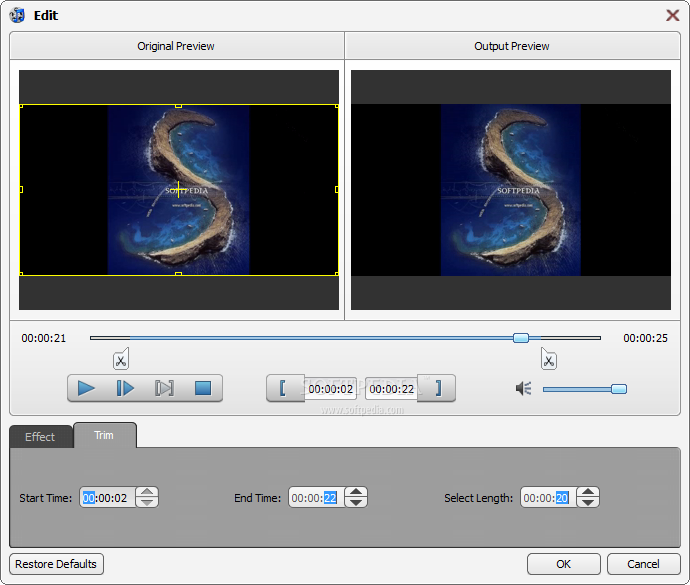Screen dimensions: 690x585
Task: Click the current time 00:00:21 label
Action: (44, 338)
